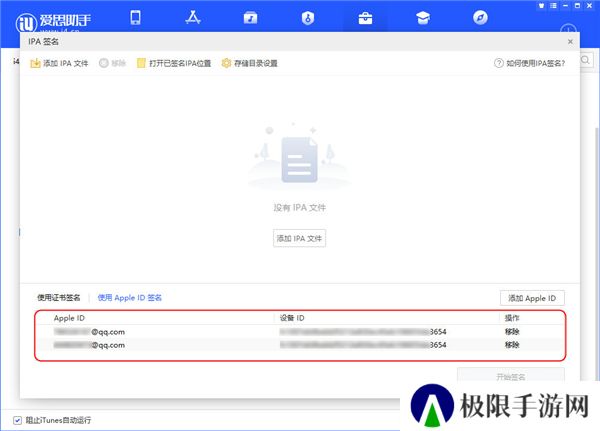Open the compass browser tab icon
Image resolution: width=600 pixels, height=431 pixels.
pyautogui.click(x=480, y=18)
